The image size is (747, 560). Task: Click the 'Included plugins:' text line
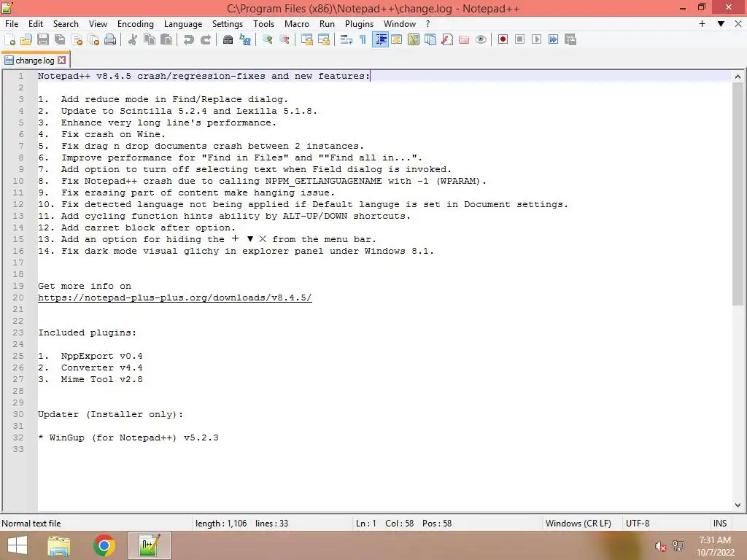pos(88,332)
